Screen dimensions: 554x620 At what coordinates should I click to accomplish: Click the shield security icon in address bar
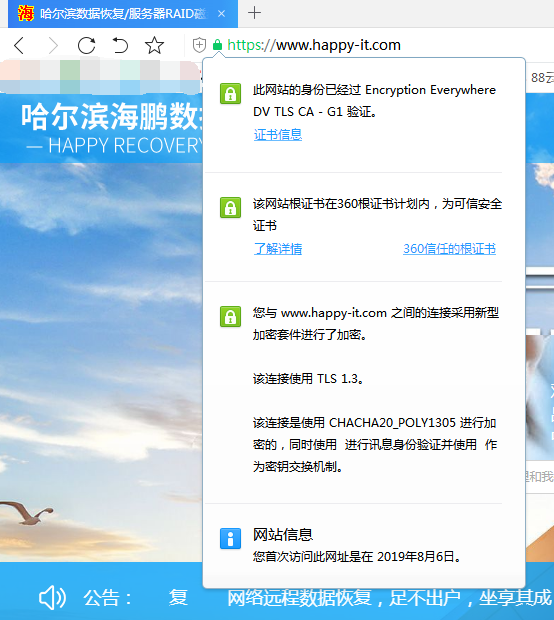(x=199, y=45)
